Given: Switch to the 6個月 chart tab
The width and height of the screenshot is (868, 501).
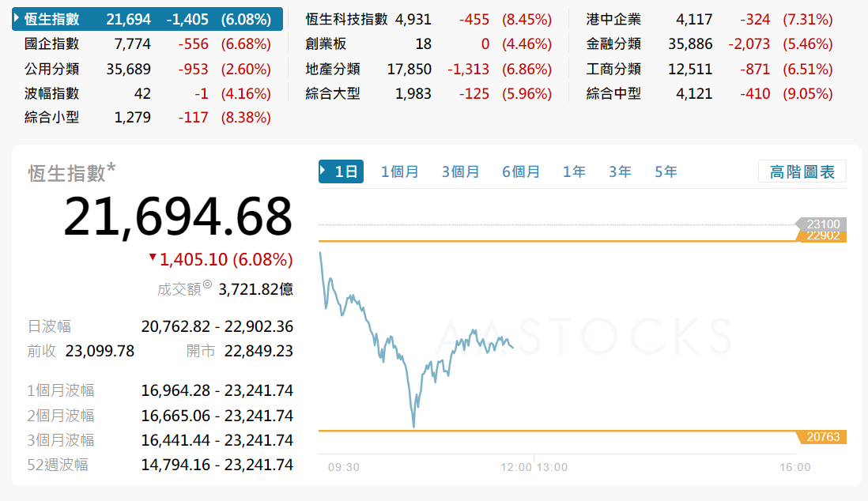Looking at the screenshot, I should point(521,171).
